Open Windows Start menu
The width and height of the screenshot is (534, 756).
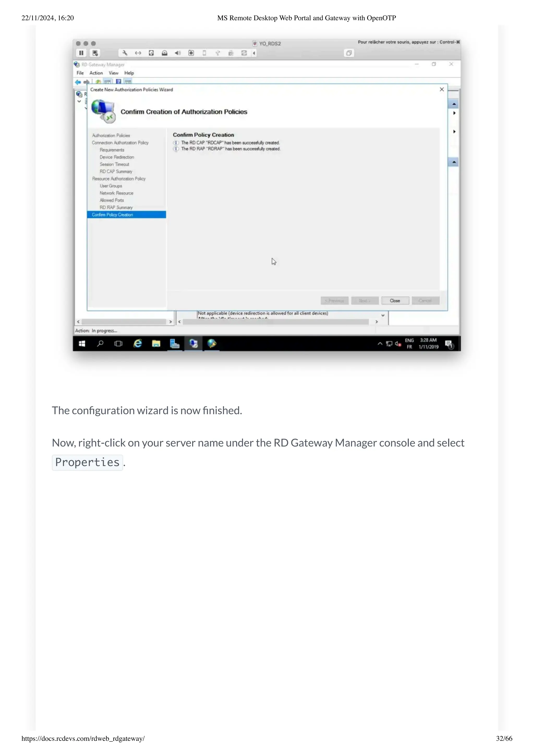click(x=82, y=344)
